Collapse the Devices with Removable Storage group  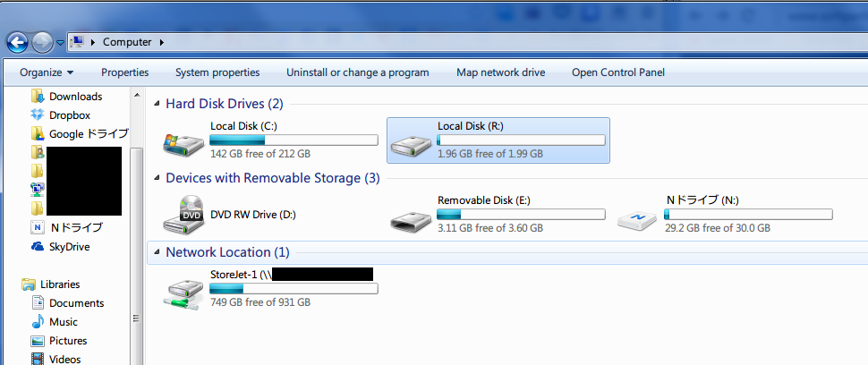(157, 178)
